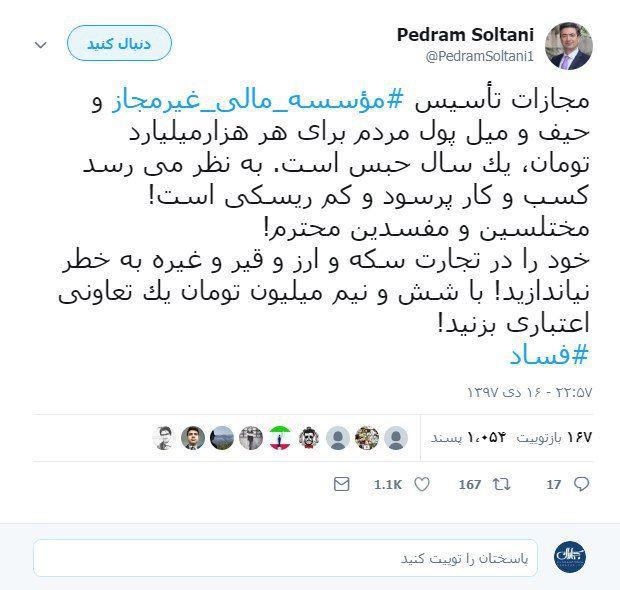The width and height of the screenshot is (620, 590).
Task: Open the Pedram Soltani display name link
Action: (x=465, y=35)
